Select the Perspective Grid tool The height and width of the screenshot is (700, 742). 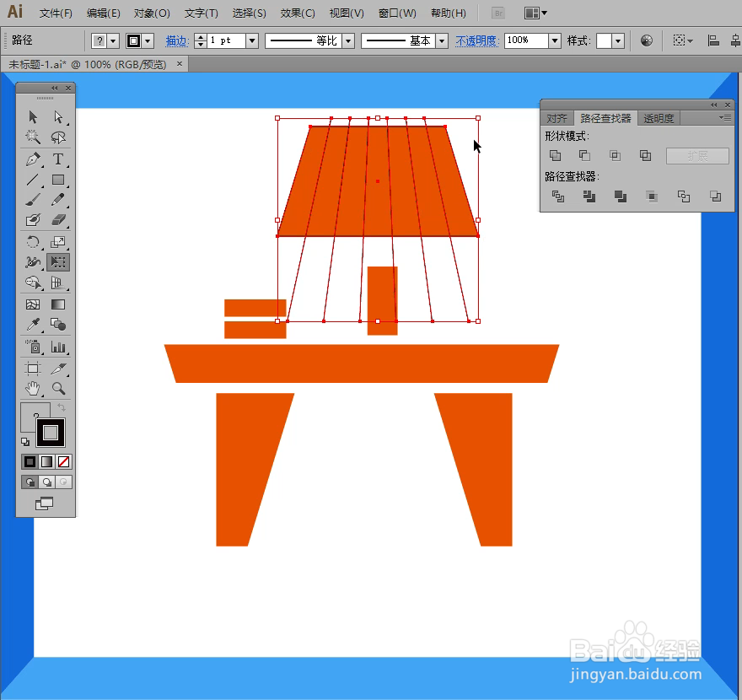58,283
